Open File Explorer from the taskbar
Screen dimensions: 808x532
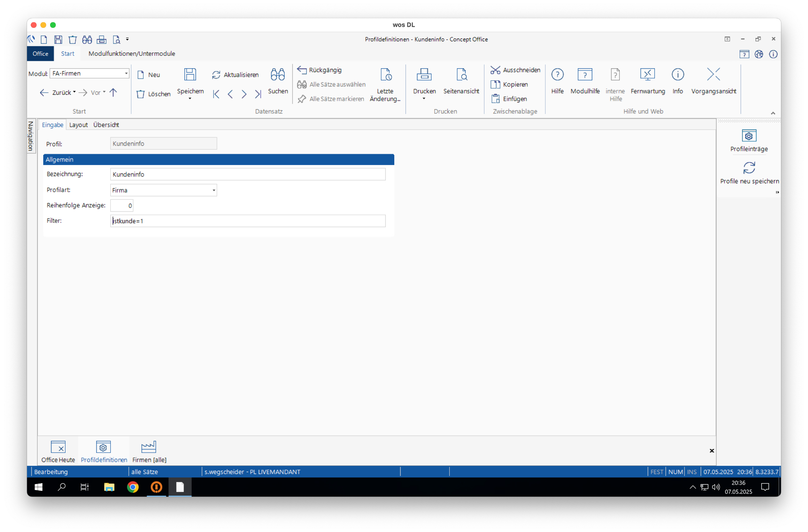[x=109, y=487]
